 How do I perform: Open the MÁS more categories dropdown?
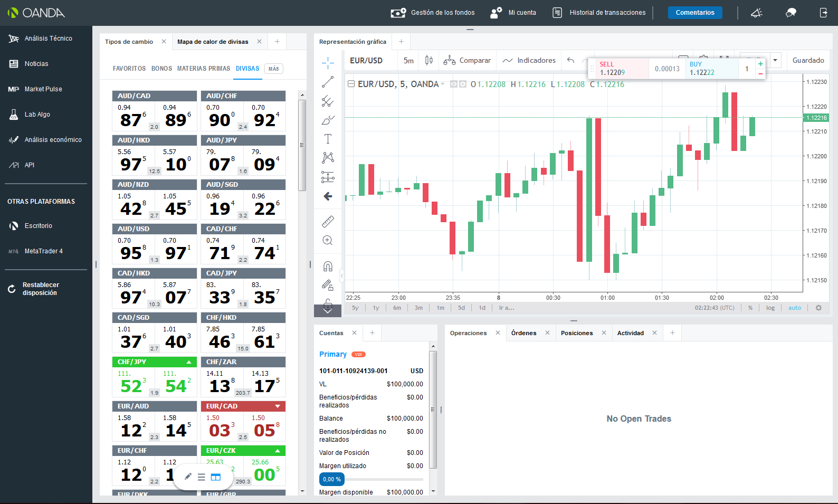coord(274,69)
